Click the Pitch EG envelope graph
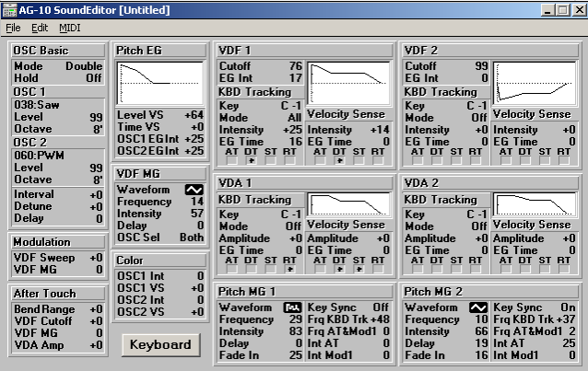 pyautogui.click(x=160, y=83)
